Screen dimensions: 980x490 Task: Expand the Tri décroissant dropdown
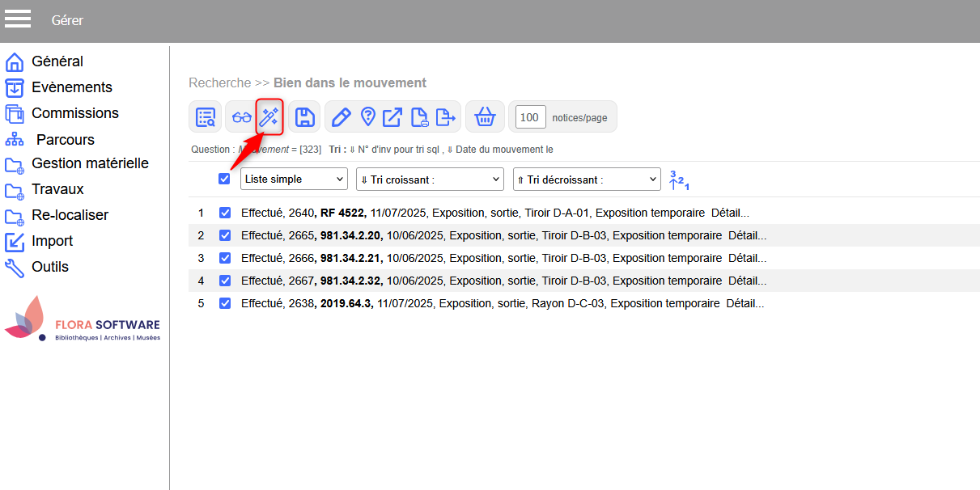(587, 180)
